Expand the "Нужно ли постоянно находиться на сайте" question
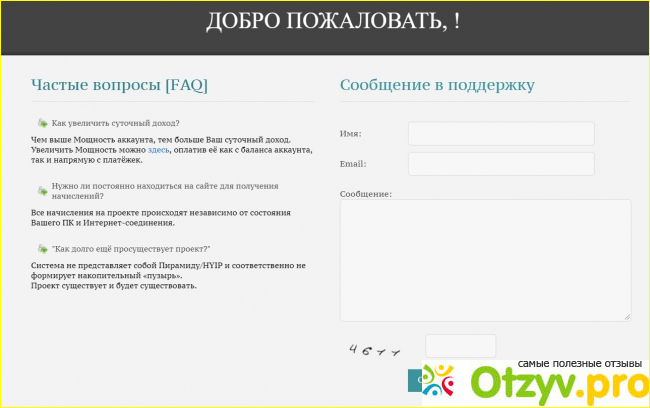Viewport: 650px width, 408px height. [x=150, y=186]
